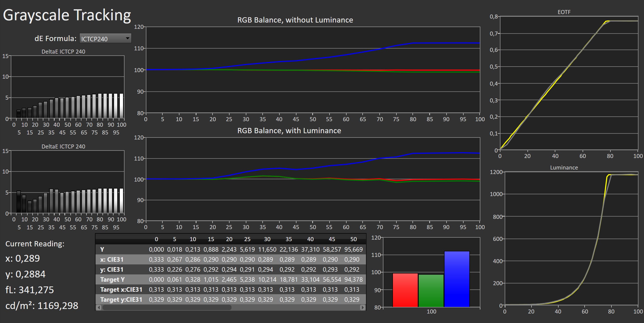The image size is (644, 323).
Task: Click the red bar in RGB bar chart
Action: pyautogui.click(x=405, y=290)
